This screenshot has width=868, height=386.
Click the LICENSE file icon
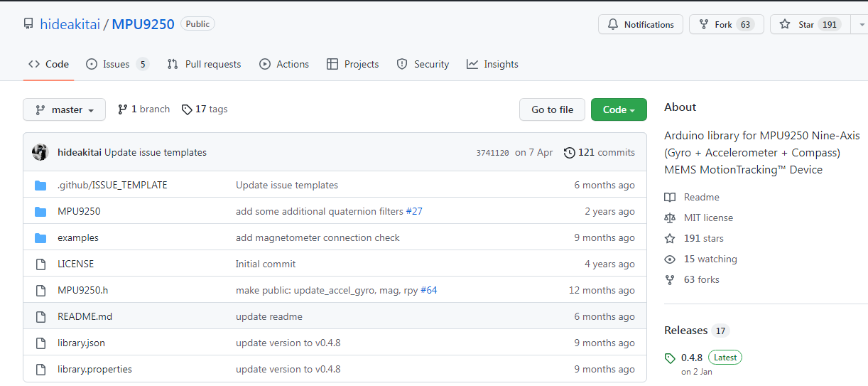pyautogui.click(x=40, y=264)
